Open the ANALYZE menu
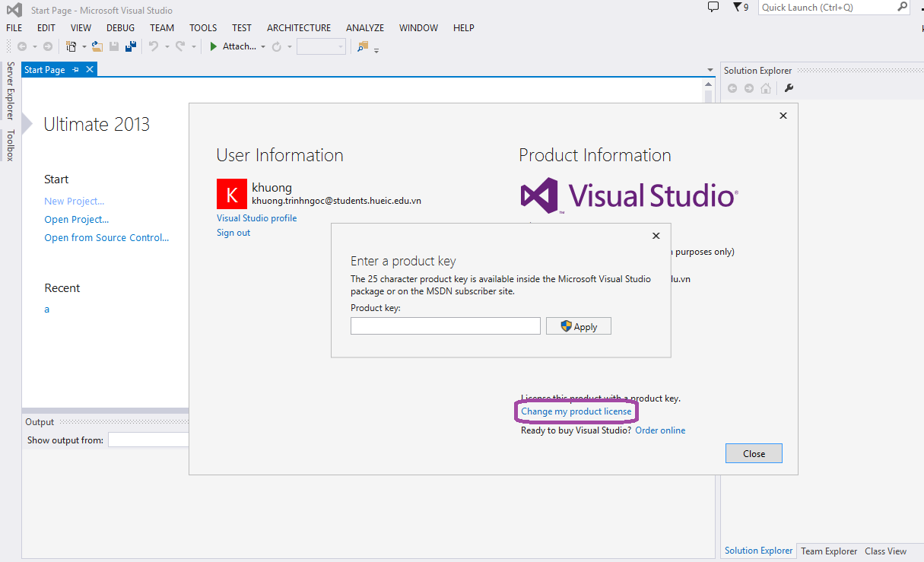 tap(365, 28)
